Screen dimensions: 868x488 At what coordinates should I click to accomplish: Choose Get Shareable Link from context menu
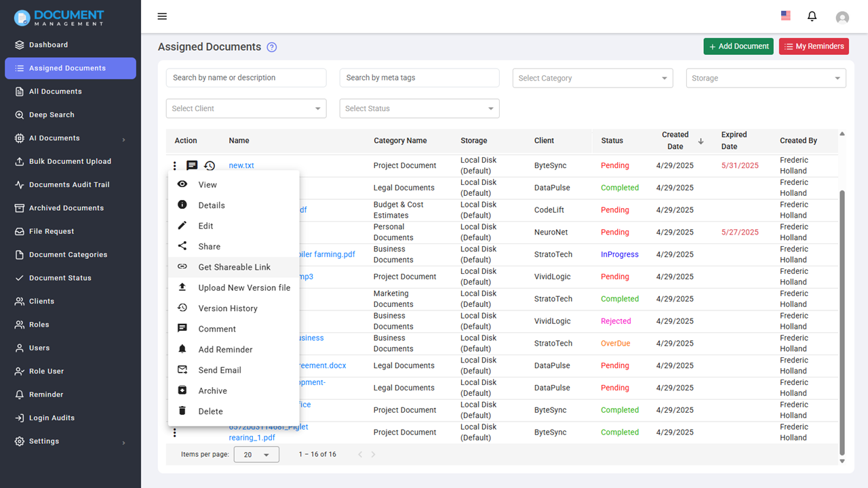tap(233, 266)
